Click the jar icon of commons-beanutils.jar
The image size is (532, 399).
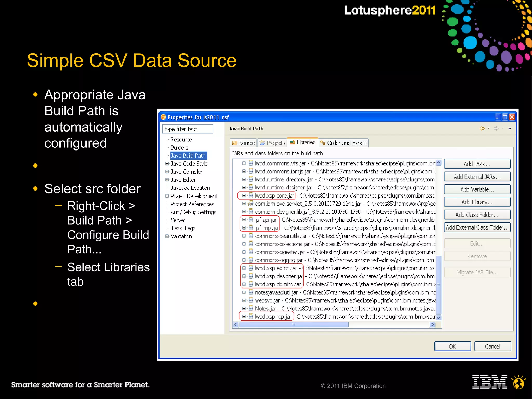[x=251, y=236]
